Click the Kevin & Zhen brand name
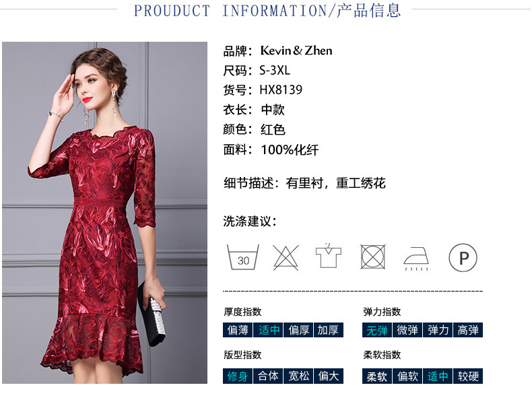532x404 pixels. (296, 50)
